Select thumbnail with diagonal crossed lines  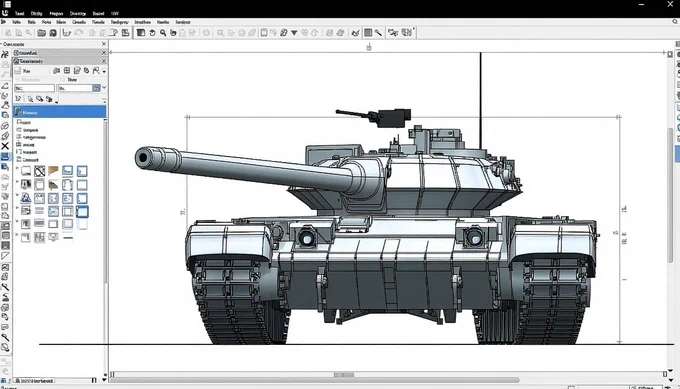(x=39, y=171)
